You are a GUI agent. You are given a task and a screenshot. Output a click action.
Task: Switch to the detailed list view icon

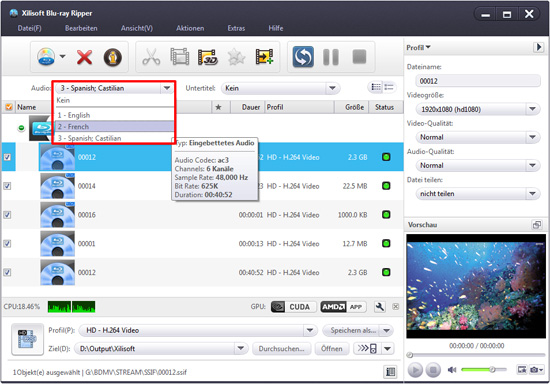click(x=376, y=87)
